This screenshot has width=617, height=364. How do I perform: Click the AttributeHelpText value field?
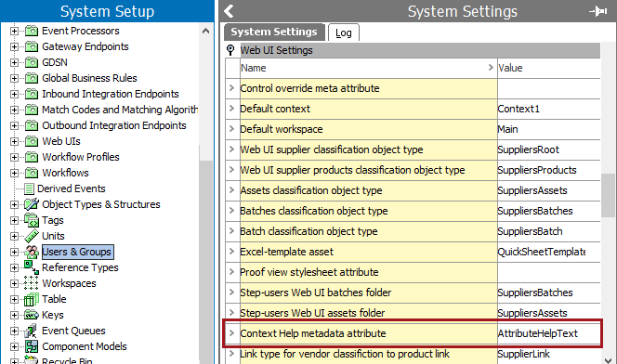click(548, 333)
